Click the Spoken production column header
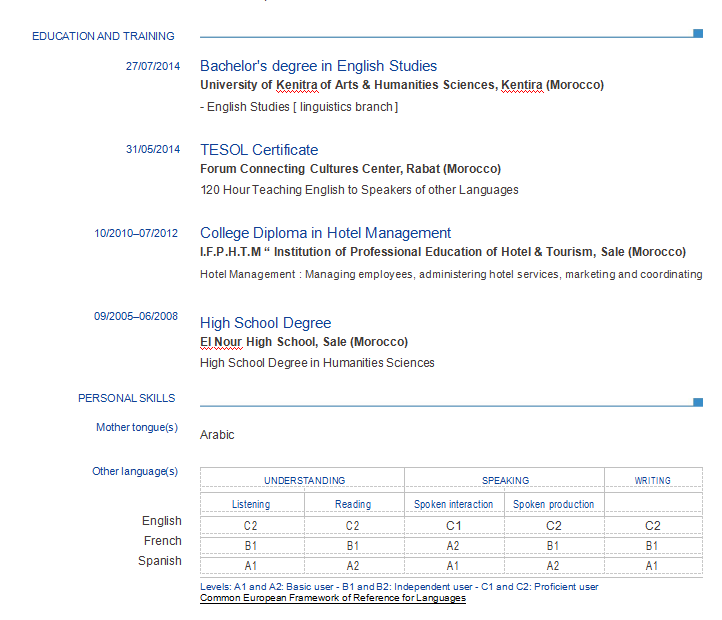 (553, 504)
